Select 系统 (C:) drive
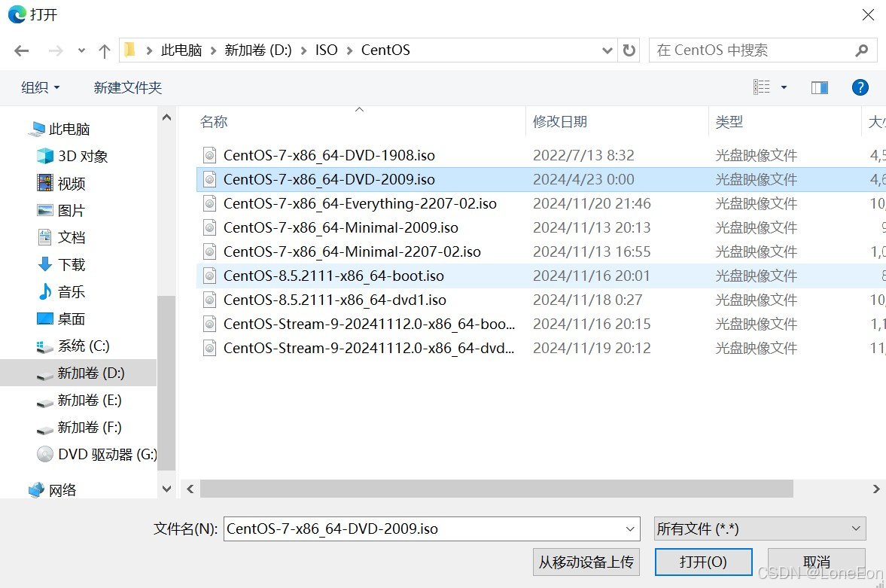 83,346
